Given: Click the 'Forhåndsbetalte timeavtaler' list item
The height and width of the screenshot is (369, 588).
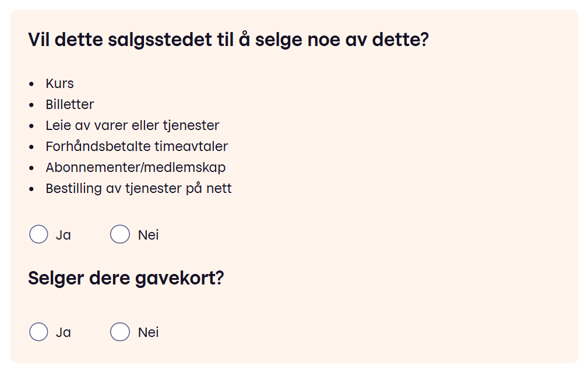Looking at the screenshot, I should [136, 146].
